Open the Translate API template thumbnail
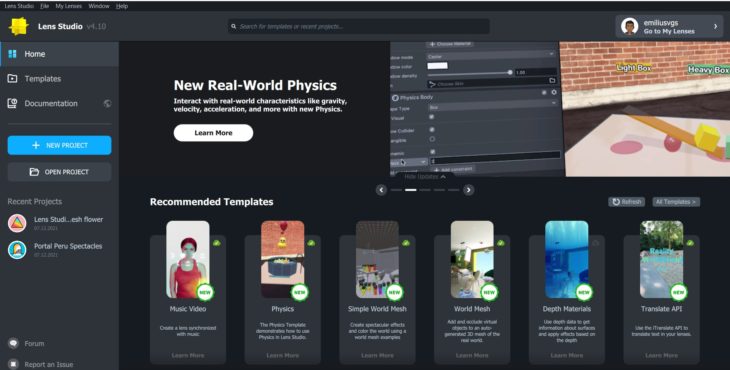Viewport: 730px width, 370px height. click(x=661, y=259)
